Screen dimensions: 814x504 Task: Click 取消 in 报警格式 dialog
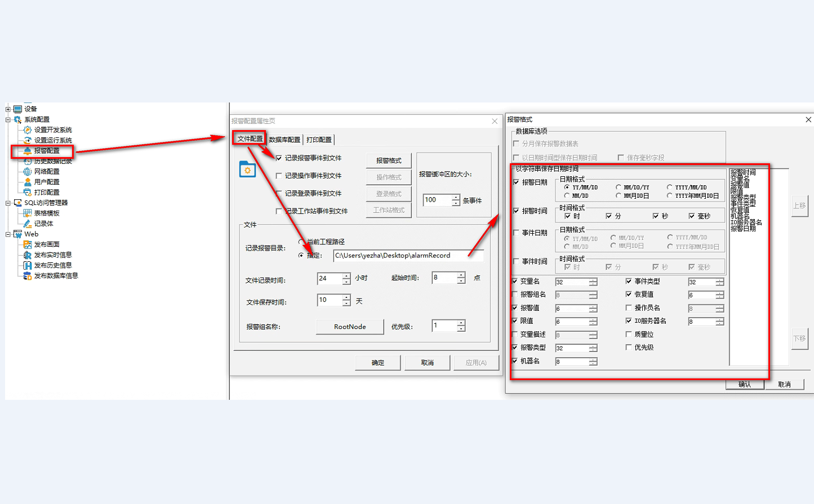tap(784, 385)
